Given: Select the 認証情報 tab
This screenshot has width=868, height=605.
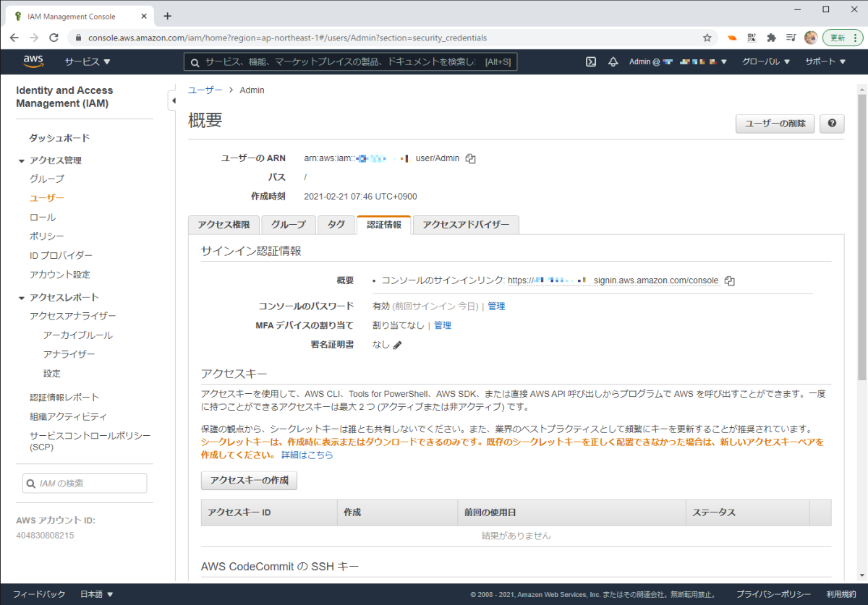Looking at the screenshot, I should (384, 225).
